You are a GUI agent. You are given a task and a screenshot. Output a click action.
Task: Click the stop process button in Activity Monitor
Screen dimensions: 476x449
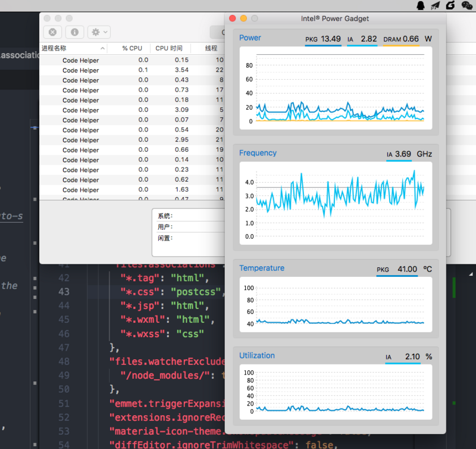pyautogui.click(x=52, y=32)
